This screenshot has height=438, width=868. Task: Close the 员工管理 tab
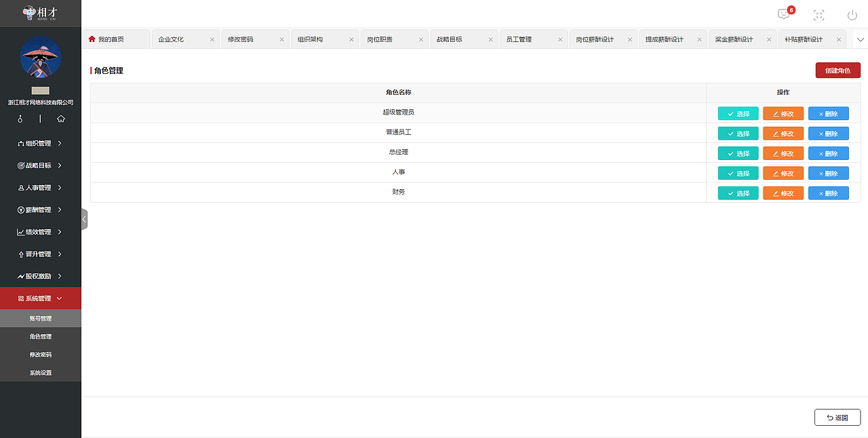click(x=560, y=39)
